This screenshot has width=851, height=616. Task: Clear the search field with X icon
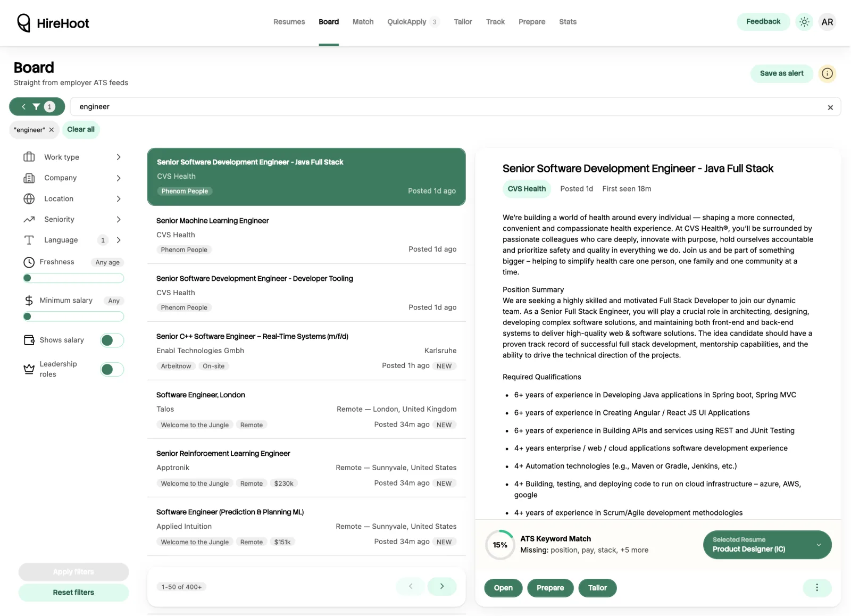click(830, 107)
